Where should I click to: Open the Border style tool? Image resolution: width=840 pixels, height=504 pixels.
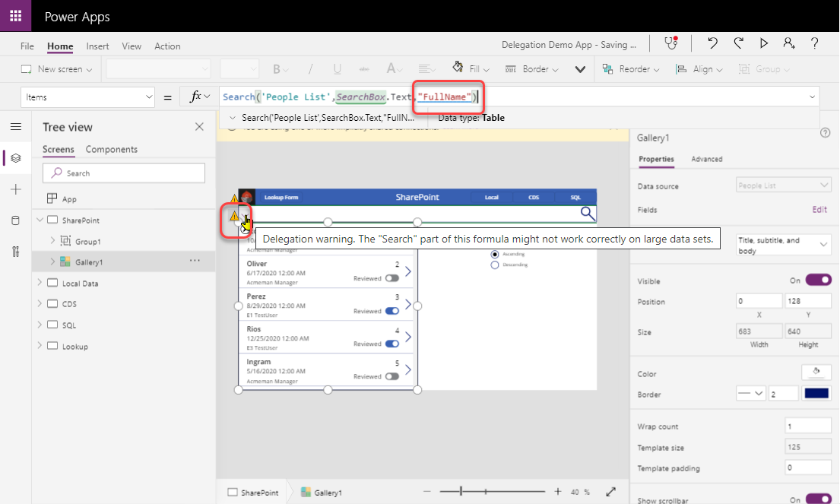point(532,68)
